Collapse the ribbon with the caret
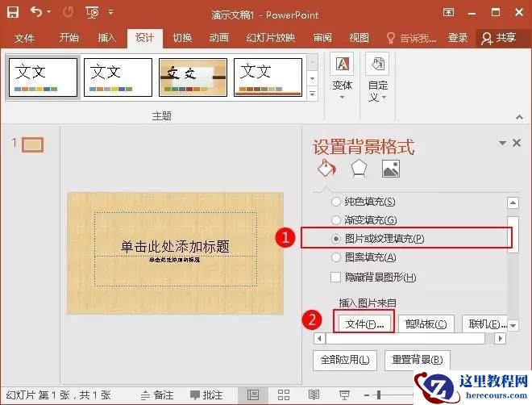Image resolution: width=532 pixels, height=405 pixels. [519, 117]
